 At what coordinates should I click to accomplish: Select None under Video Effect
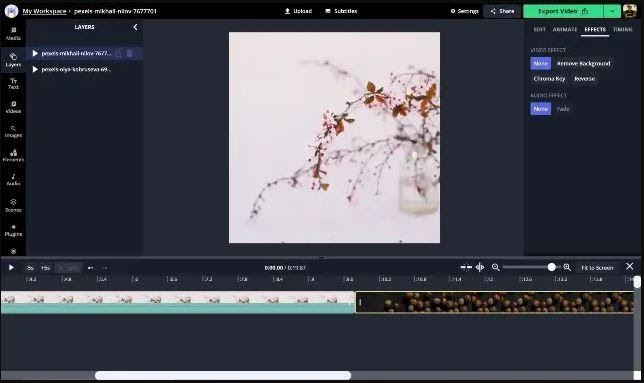pos(540,64)
